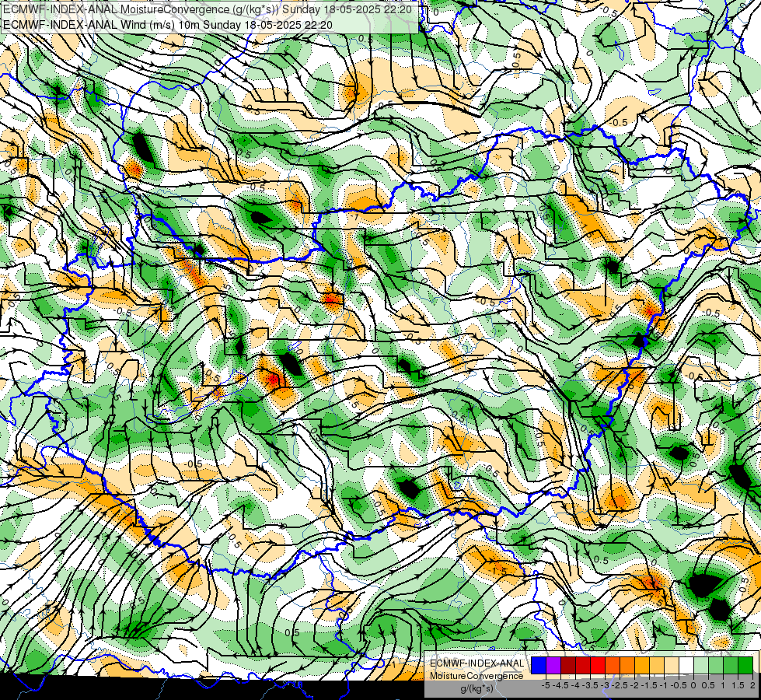Click the legend's ECMWF-INDEX-ANAL label
761x700 pixels.
click(477, 663)
